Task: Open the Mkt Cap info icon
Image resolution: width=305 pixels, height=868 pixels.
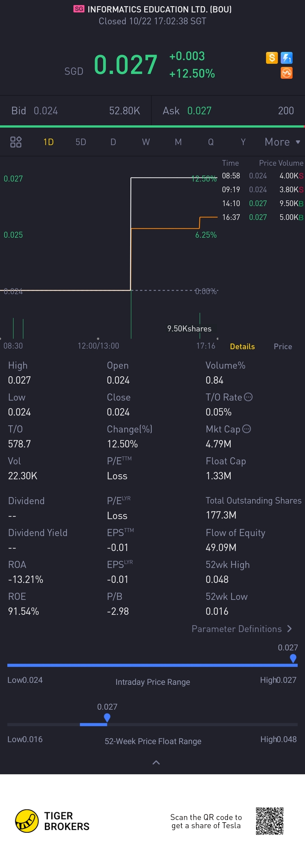Action: [x=247, y=428]
